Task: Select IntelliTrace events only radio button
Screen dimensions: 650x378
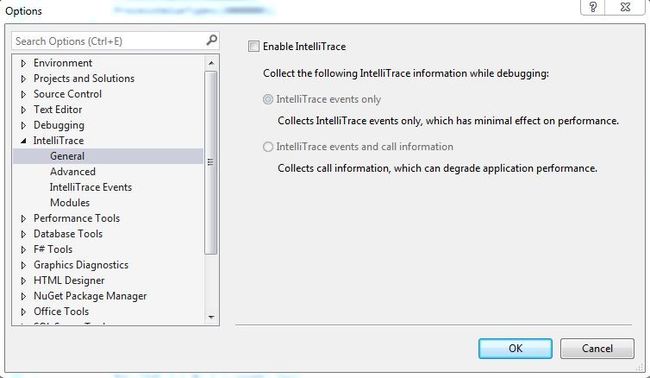Action: tap(268, 99)
